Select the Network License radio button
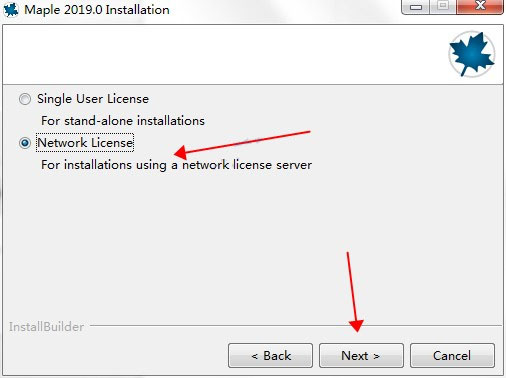Screen dimensions: 506x378 (x=25, y=143)
